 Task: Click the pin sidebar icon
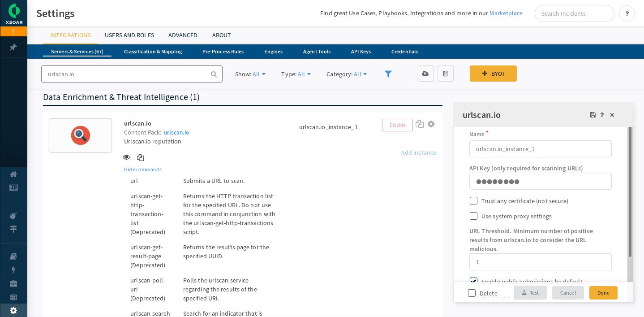pyautogui.click(x=13, y=47)
